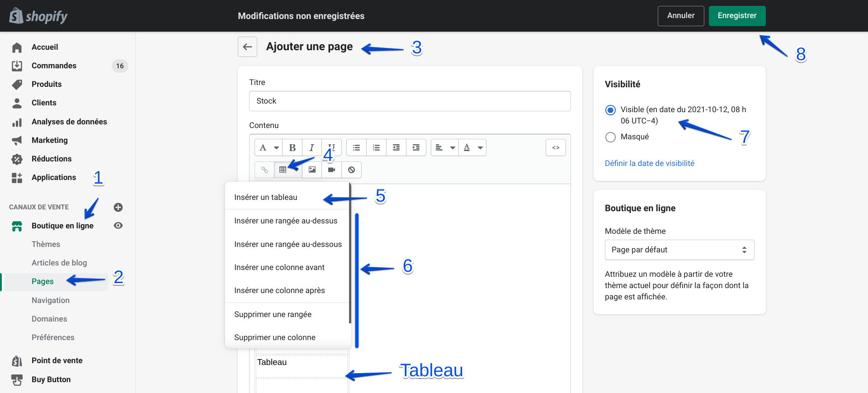Image resolution: width=868 pixels, height=393 pixels.
Task: Click the Applications label in sidebar
Action: click(x=54, y=177)
